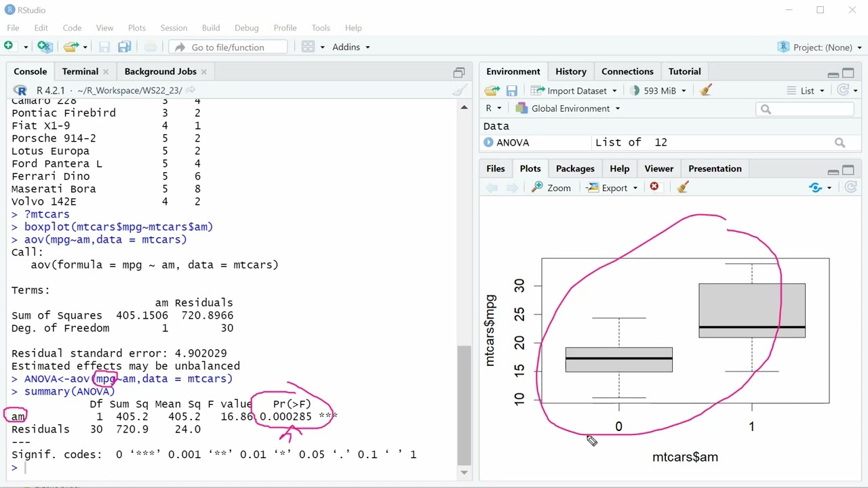Open the Session menu
Image resolution: width=868 pixels, height=488 pixels.
174,28
